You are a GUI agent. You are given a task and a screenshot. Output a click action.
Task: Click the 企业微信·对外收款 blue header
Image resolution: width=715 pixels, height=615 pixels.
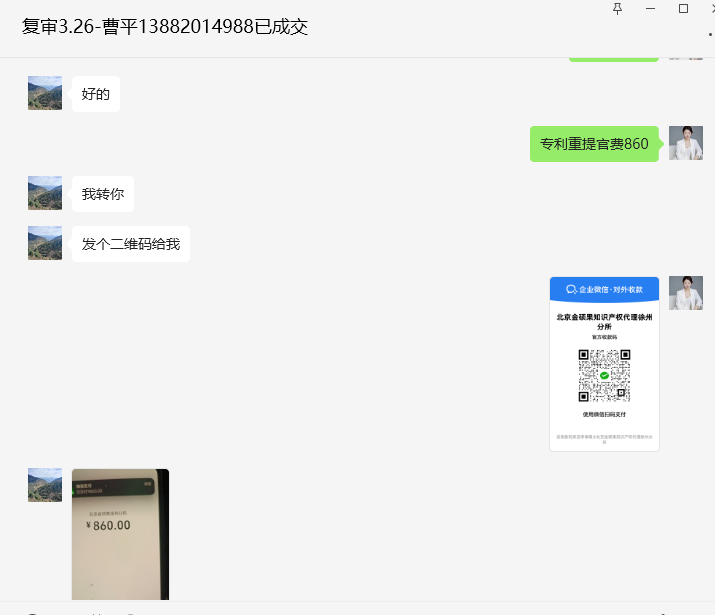(x=604, y=289)
